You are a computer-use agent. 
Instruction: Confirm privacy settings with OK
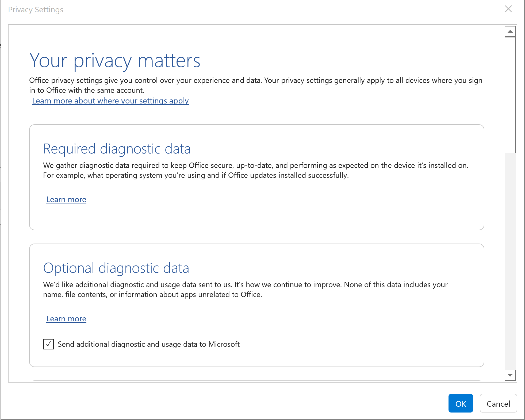pos(461,403)
